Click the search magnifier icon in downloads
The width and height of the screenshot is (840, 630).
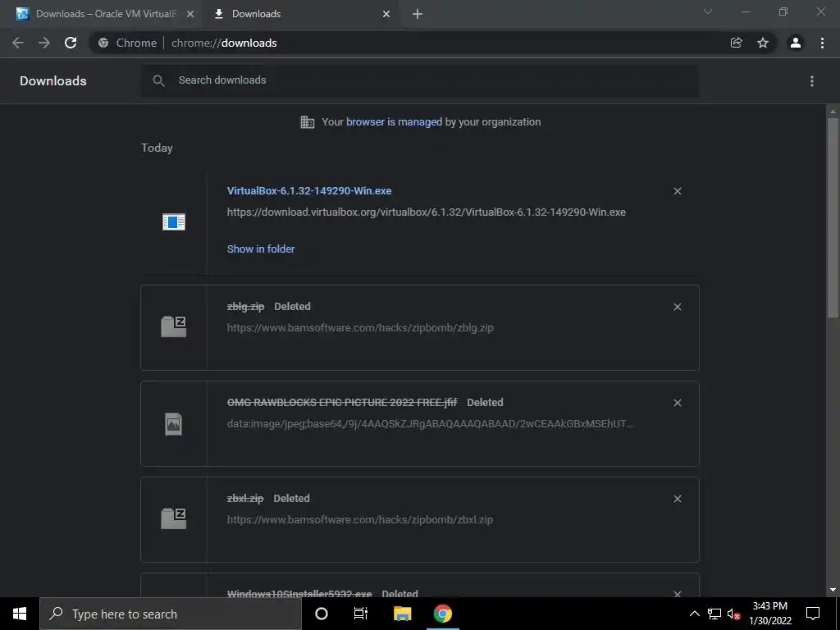(158, 81)
